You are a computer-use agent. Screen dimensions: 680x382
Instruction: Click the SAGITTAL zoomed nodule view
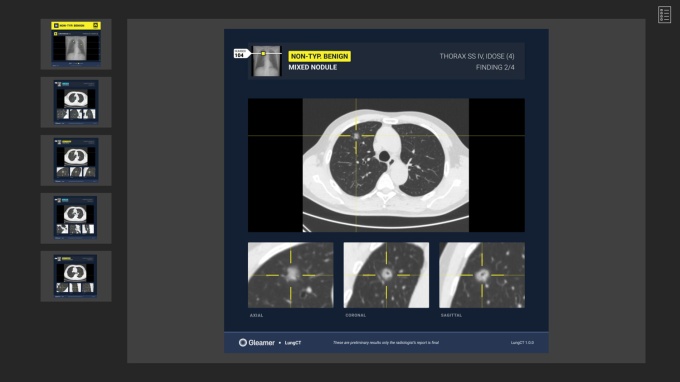(482, 275)
